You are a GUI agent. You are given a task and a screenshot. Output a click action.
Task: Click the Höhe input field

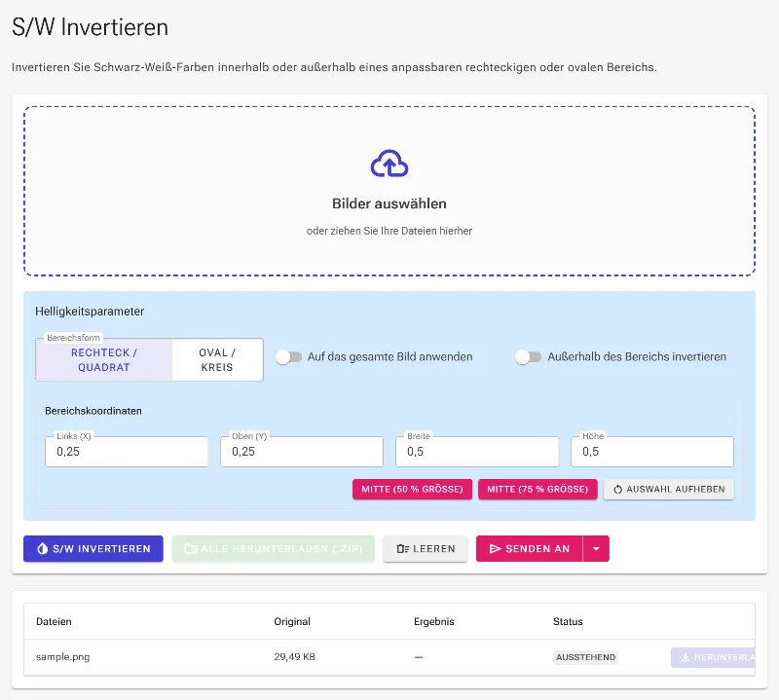pos(651,452)
